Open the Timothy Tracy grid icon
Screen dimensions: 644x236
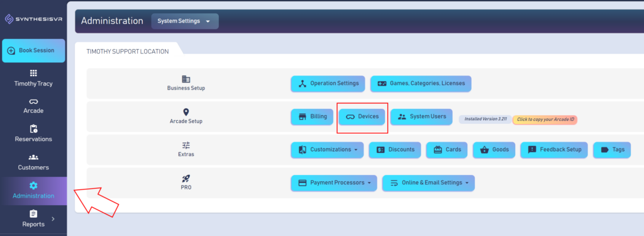33,73
